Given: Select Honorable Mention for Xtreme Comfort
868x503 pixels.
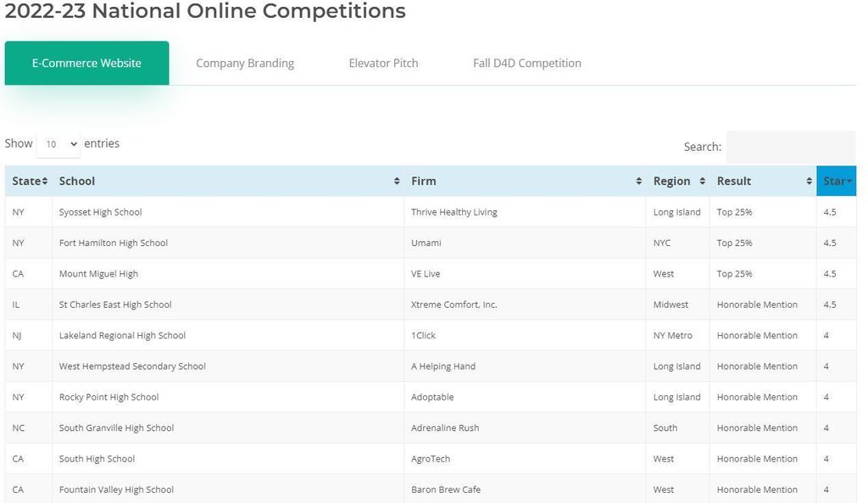Looking at the screenshot, I should tap(763, 305).
